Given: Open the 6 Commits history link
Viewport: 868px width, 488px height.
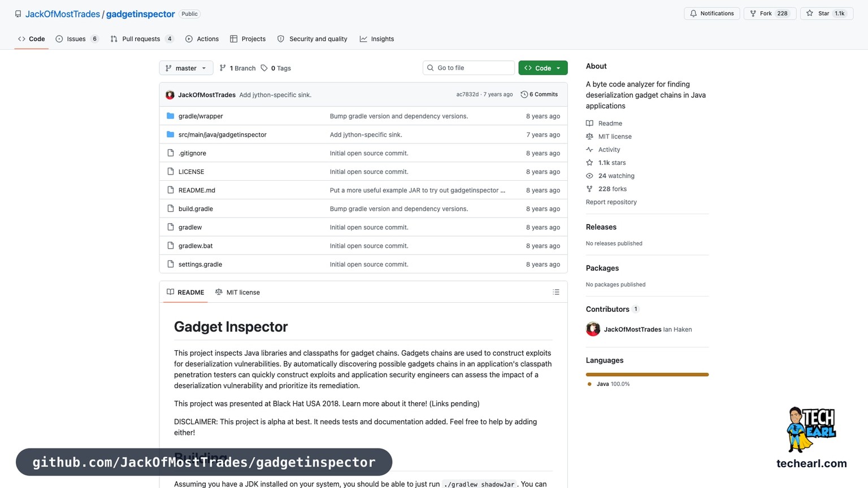Looking at the screenshot, I should point(539,94).
